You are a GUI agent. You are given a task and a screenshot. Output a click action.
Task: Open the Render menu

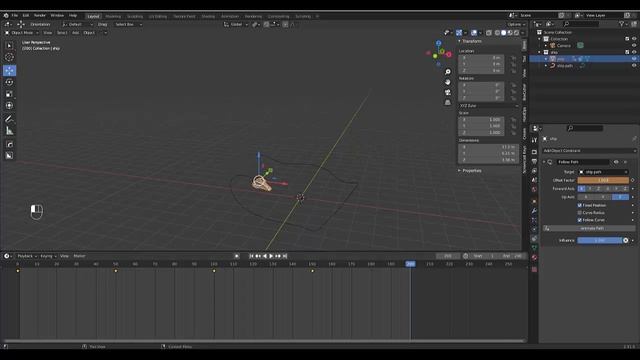click(40, 16)
